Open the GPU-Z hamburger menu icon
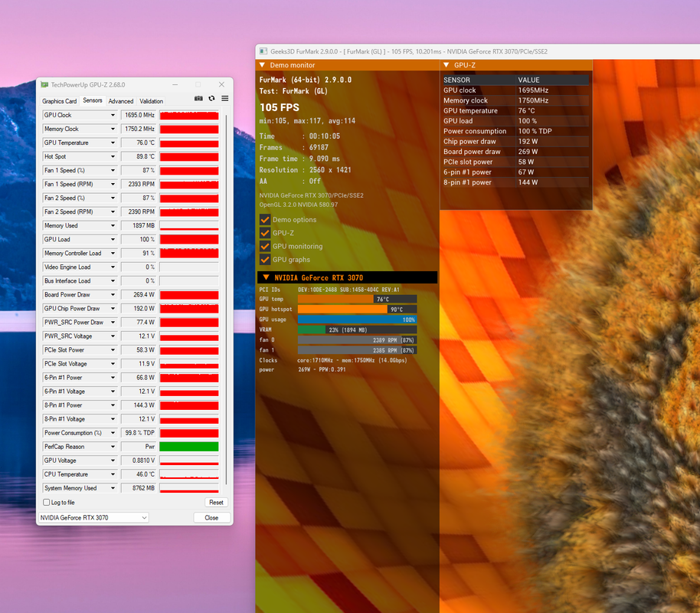 click(x=225, y=98)
